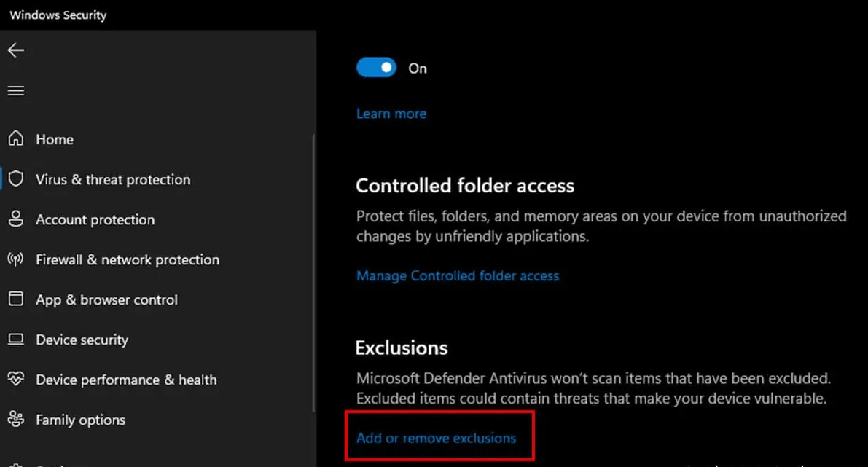Select Family options in the sidebar

pyautogui.click(x=80, y=420)
